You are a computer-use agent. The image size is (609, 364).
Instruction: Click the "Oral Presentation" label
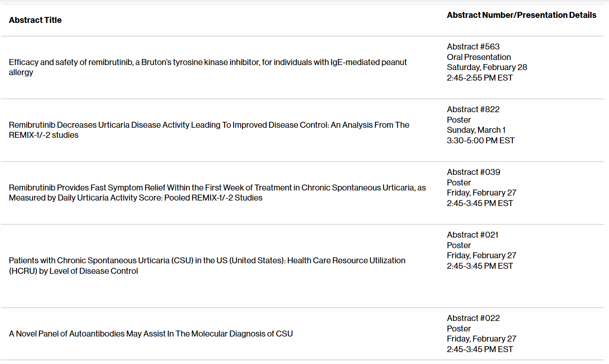tap(479, 57)
